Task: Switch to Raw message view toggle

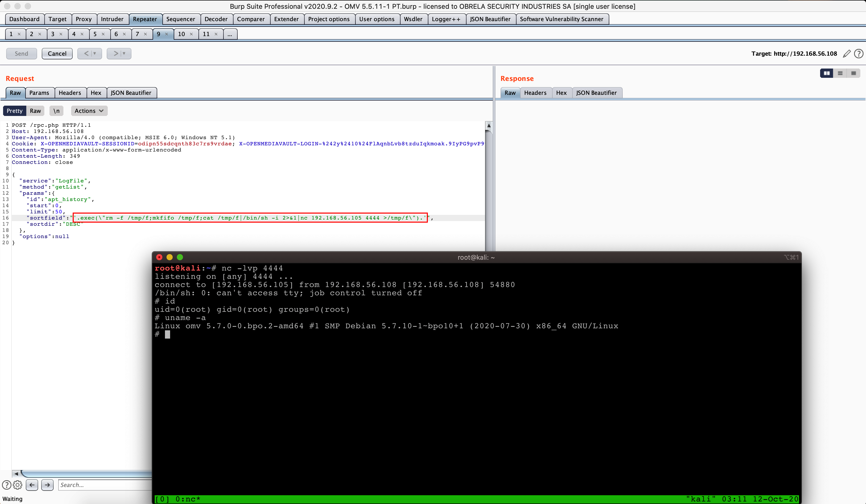Action: coord(35,111)
